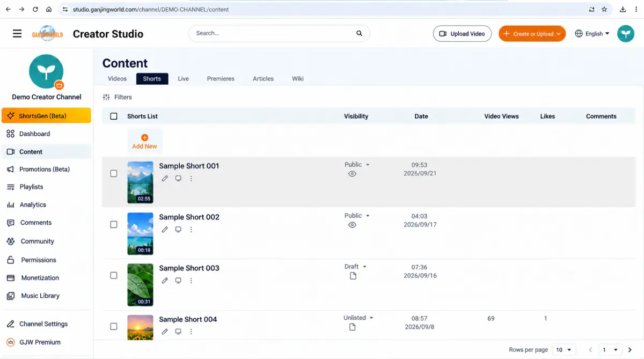Switch to the Live tab
This screenshot has width=644, height=359.
[184, 79]
